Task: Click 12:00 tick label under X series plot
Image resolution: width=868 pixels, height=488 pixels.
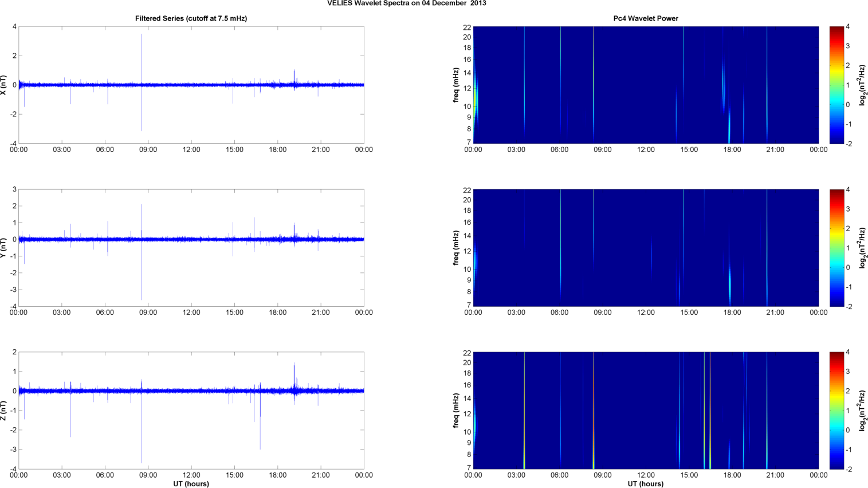Action: (x=191, y=150)
